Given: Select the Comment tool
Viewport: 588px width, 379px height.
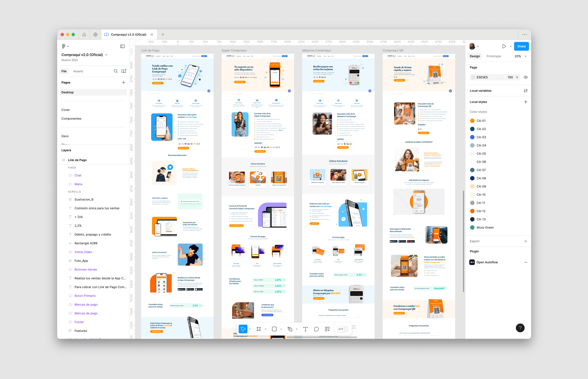Looking at the screenshot, I should (317, 329).
